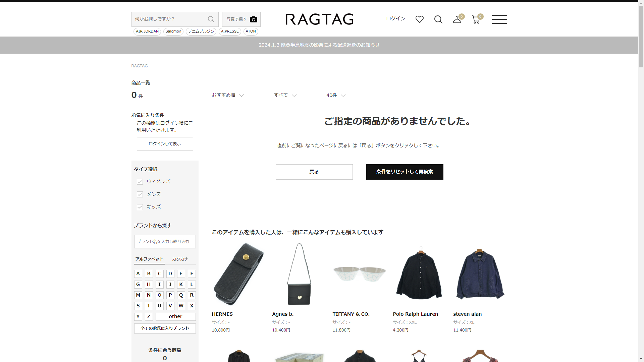Open the HERMES product thumbnail
The width and height of the screenshot is (644, 362).
coord(238,274)
